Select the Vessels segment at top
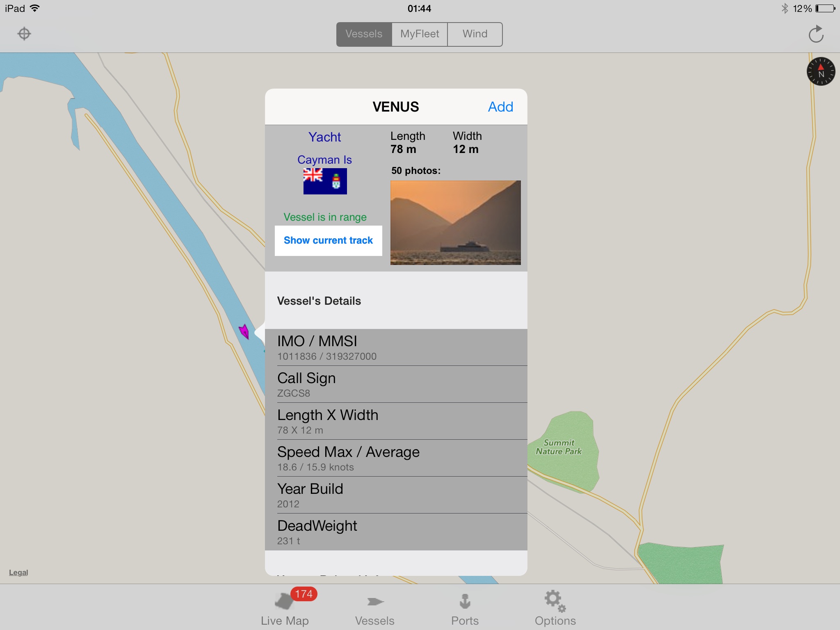The height and width of the screenshot is (630, 840). [364, 34]
